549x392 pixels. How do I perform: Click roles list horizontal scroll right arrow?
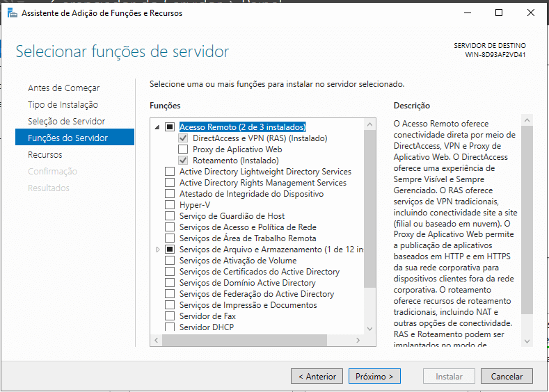[358, 341]
